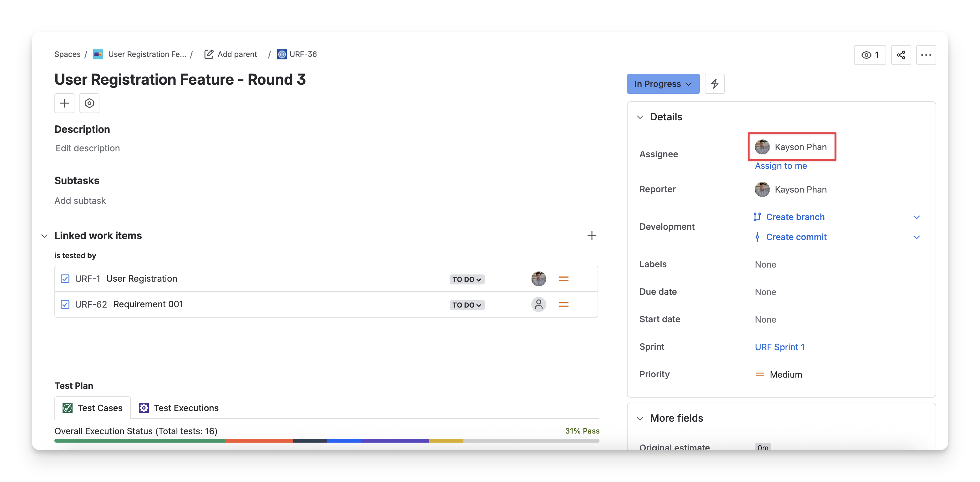Screen dimensions: 980x482
Task: Click unassigned avatar on URF-62 row
Action: pyautogui.click(x=538, y=304)
